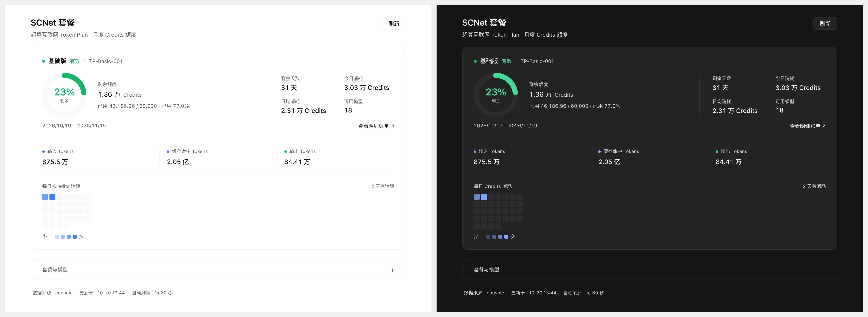Click legend swatch next to 多 in dark panel
868x317 pixels.
506,237
